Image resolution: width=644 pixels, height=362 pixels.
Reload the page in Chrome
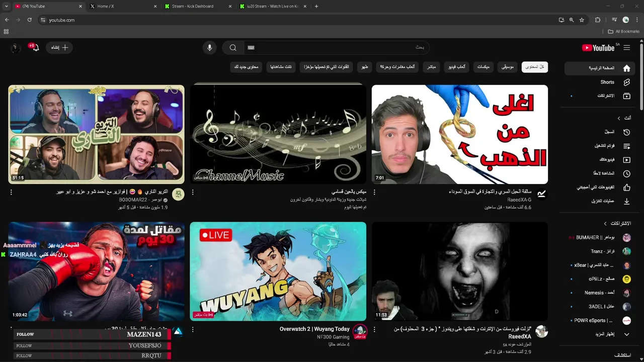(30, 20)
